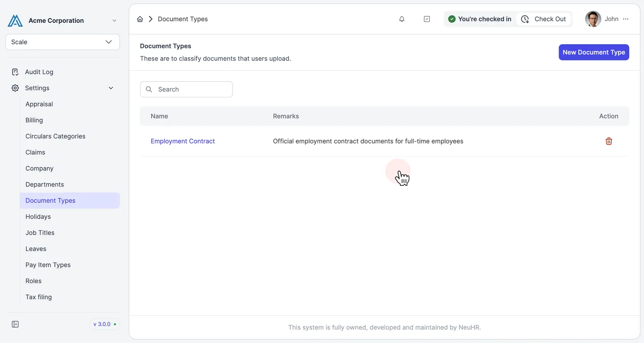Open the three-dots menu beside John

(626, 19)
